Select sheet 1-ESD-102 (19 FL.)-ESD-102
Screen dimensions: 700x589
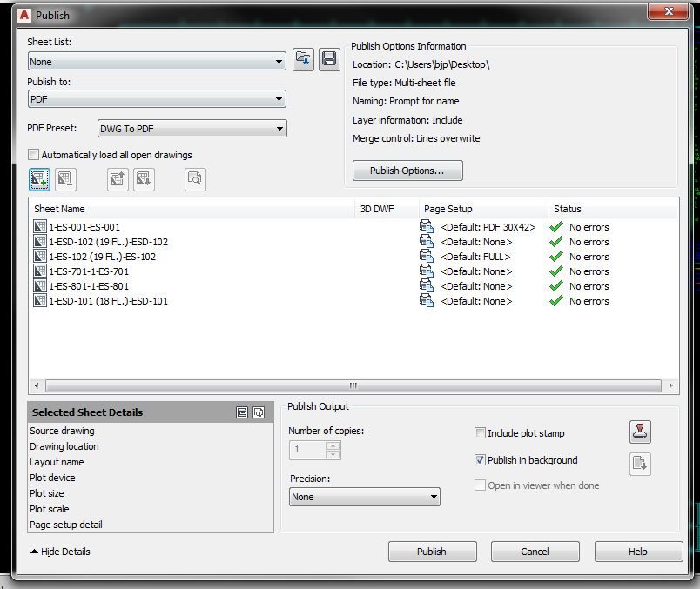coord(109,241)
